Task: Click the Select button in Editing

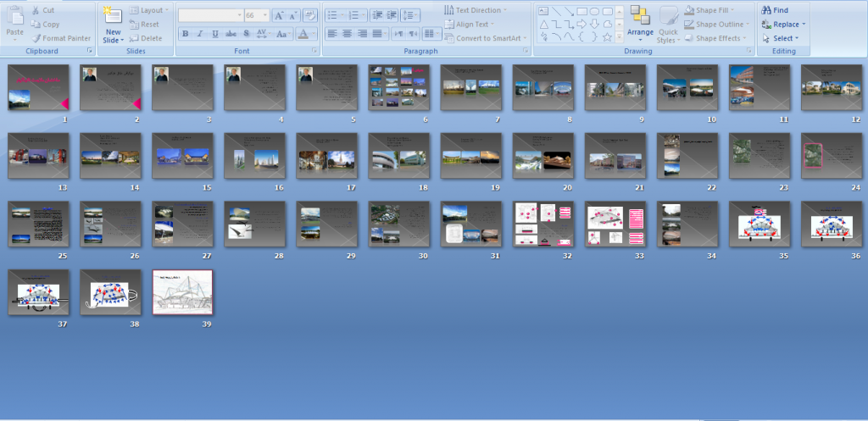Action: pos(781,38)
